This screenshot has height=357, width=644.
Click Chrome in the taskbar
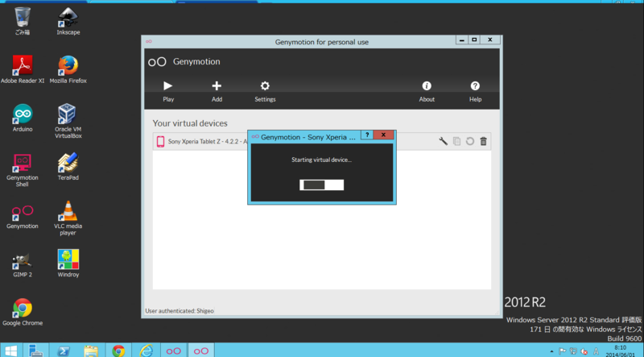pyautogui.click(x=118, y=351)
